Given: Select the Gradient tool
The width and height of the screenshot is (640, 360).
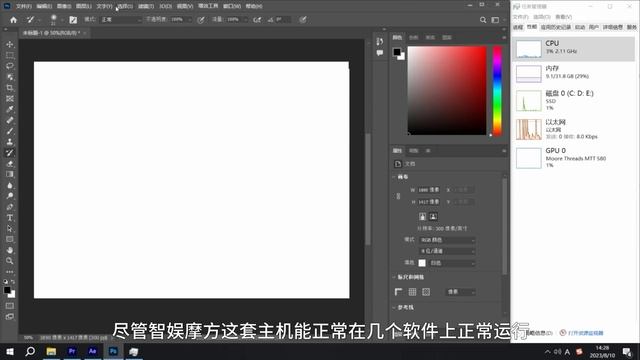Looking at the screenshot, I should pyautogui.click(x=10, y=174).
